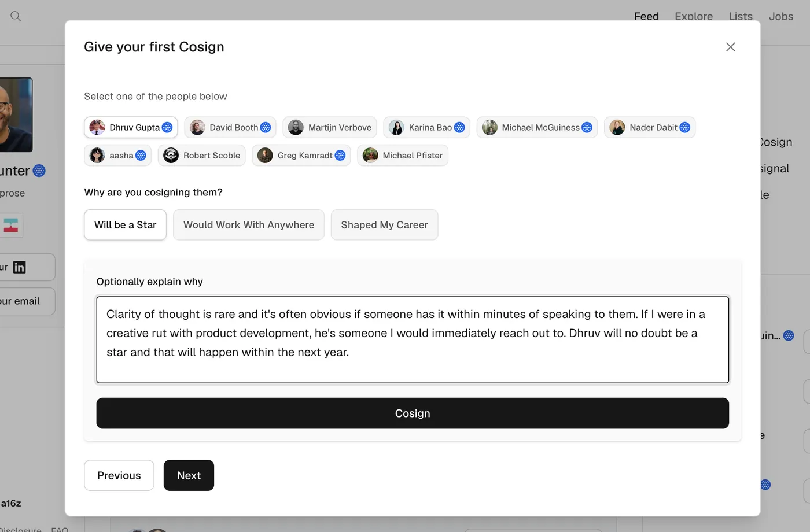Click Karina Bao's avatar photo

[396, 127]
